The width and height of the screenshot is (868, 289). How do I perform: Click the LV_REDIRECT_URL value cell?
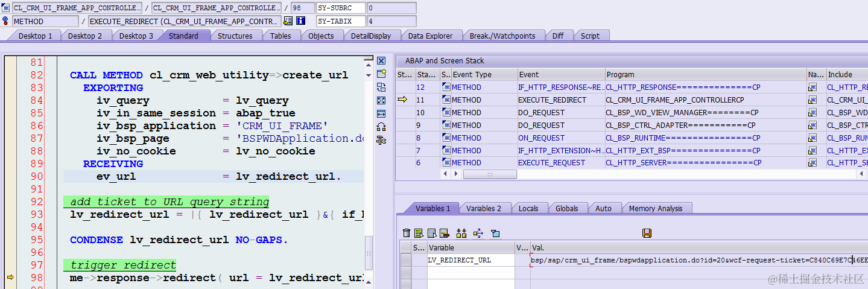point(699,260)
